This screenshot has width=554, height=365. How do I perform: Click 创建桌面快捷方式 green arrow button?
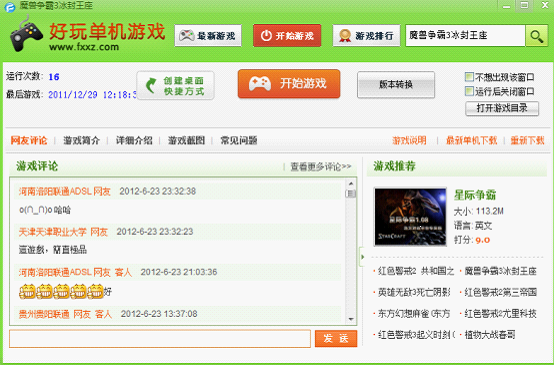click(176, 86)
